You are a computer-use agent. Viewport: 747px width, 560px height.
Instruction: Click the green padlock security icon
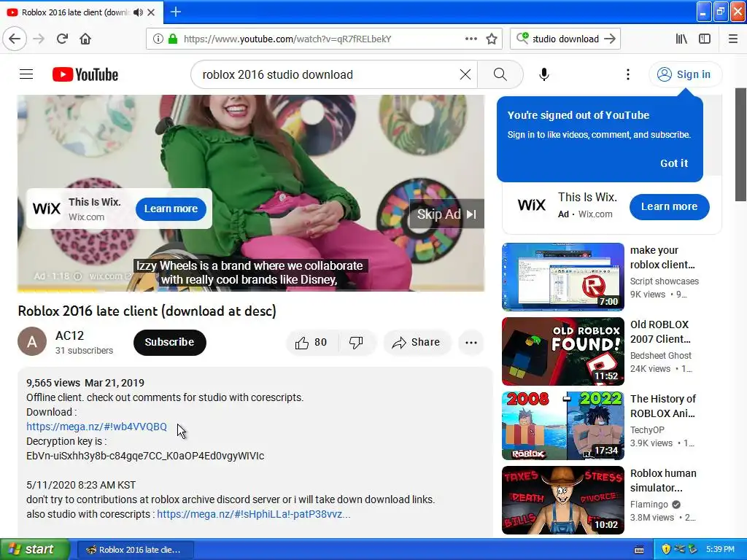coord(173,39)
